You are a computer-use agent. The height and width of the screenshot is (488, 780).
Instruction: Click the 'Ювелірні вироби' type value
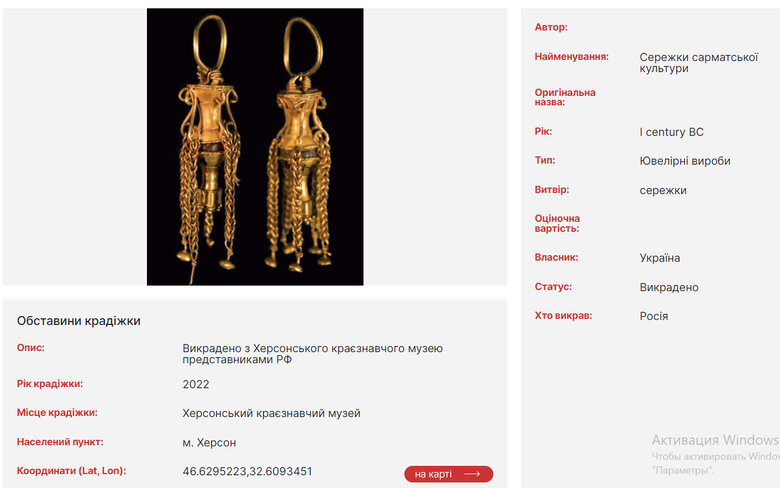coord(684,161)
